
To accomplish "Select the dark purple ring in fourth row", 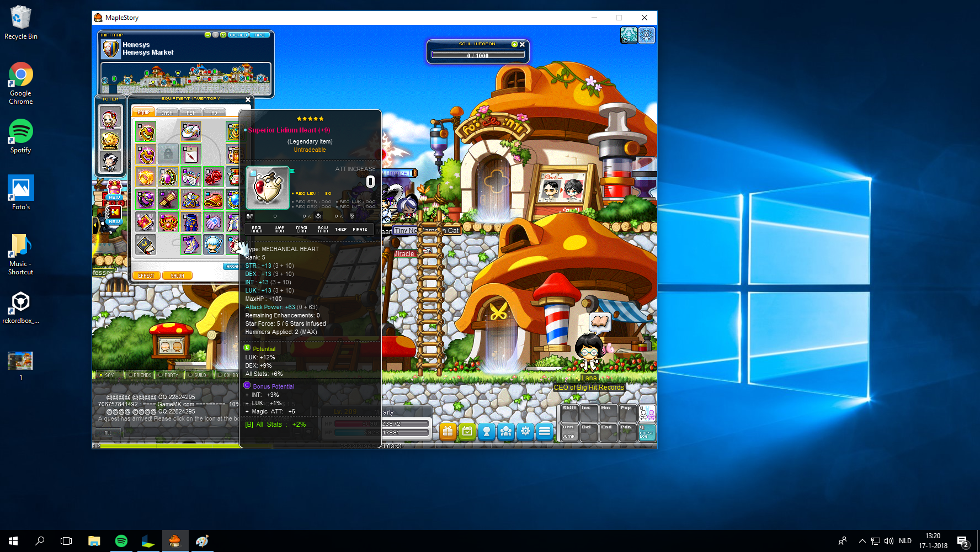I will click(x=146, y=199).
